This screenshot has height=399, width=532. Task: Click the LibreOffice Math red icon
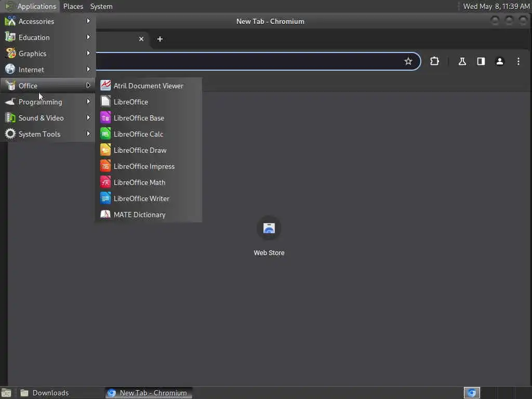(105, 182)
